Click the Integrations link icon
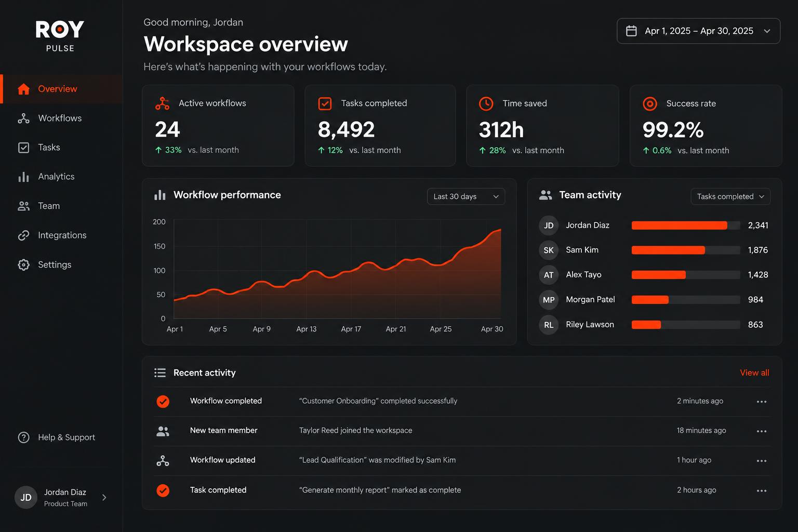This screenshot has width=798, height=532. pos(23,235)
